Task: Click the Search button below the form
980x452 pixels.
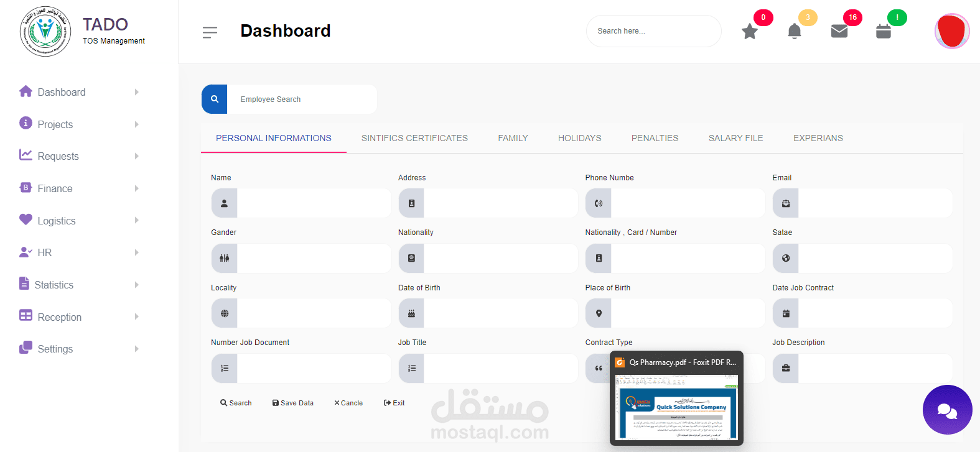Action: click(x=236, y=403)
